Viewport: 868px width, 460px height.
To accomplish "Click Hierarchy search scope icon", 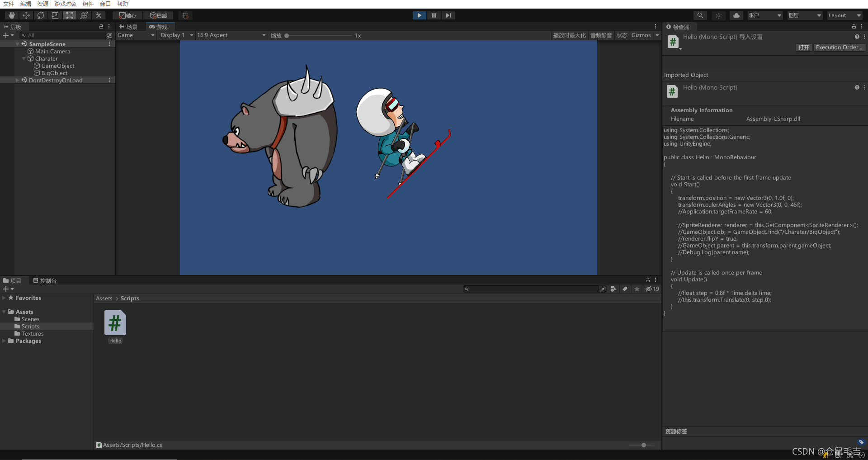I will [x=109, y=35].
